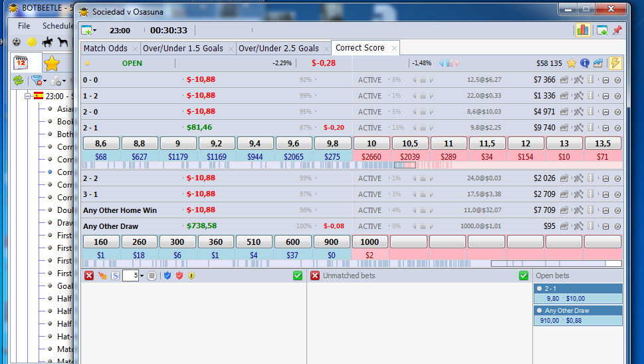Select the Any Other Draw open bet 910,00
The width and height of the screenshot is (644, 364).
578,320
